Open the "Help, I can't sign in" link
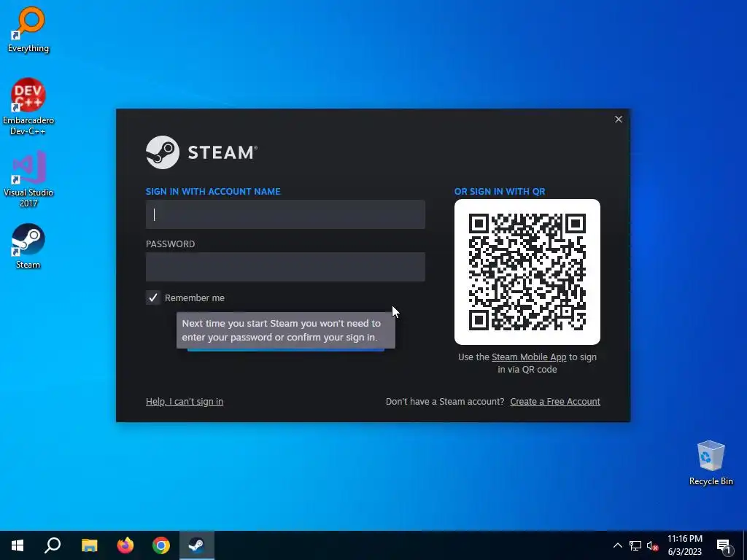The width and height of the screenshot is (747, 560). tap(185, 402)
